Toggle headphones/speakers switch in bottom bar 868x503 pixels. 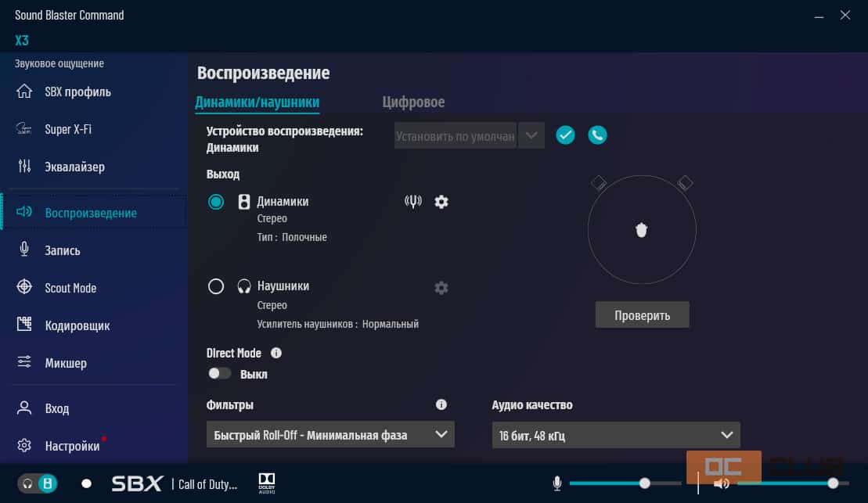point(38,483)
